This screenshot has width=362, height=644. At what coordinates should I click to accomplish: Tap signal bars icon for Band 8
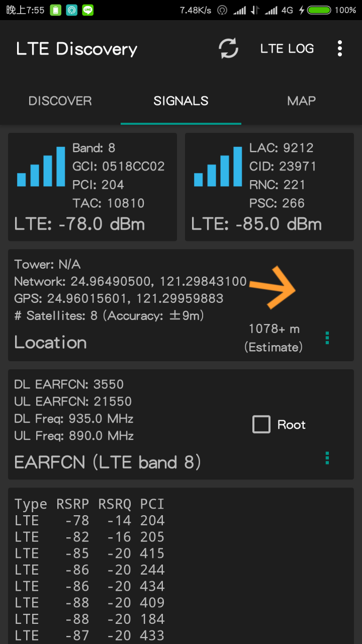tap(41, 167)
